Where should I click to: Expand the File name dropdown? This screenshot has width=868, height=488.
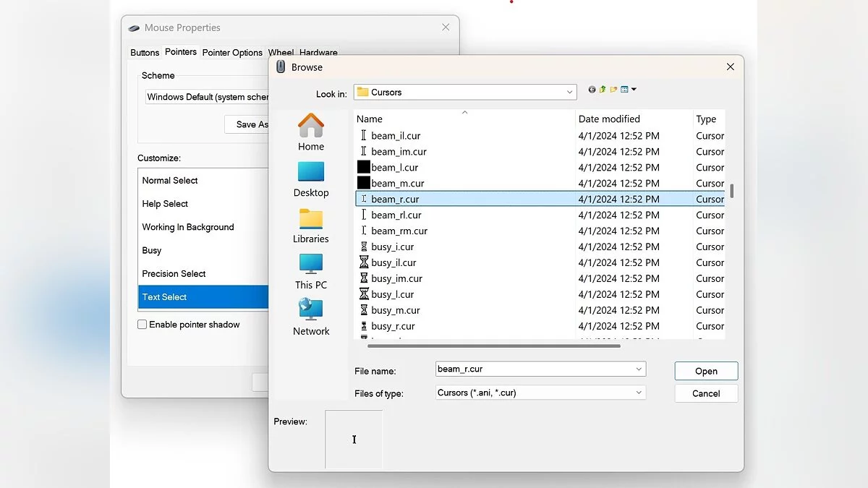coord(639,369)
